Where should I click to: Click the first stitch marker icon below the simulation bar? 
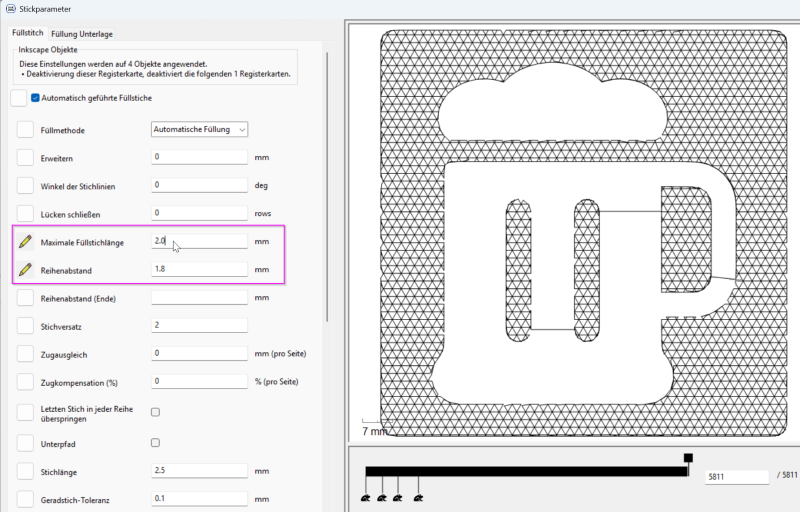(x=366, y=496)
